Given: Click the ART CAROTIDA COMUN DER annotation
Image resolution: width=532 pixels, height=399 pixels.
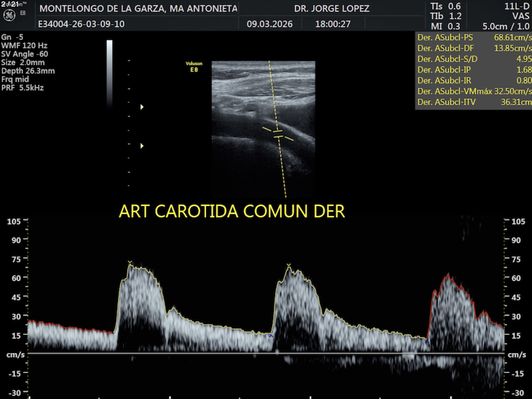Looking at the screenshot, I should point(232,211).
